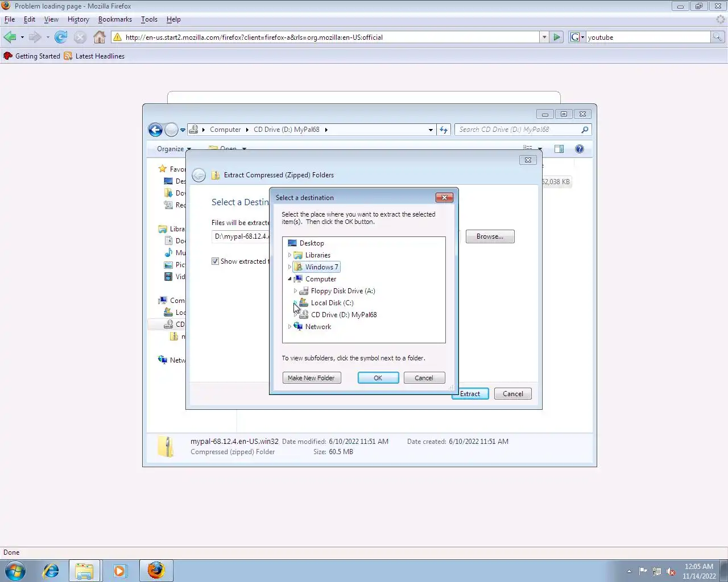Open the History menu
The width and height of the screenshot is (728, 582).
78,19
